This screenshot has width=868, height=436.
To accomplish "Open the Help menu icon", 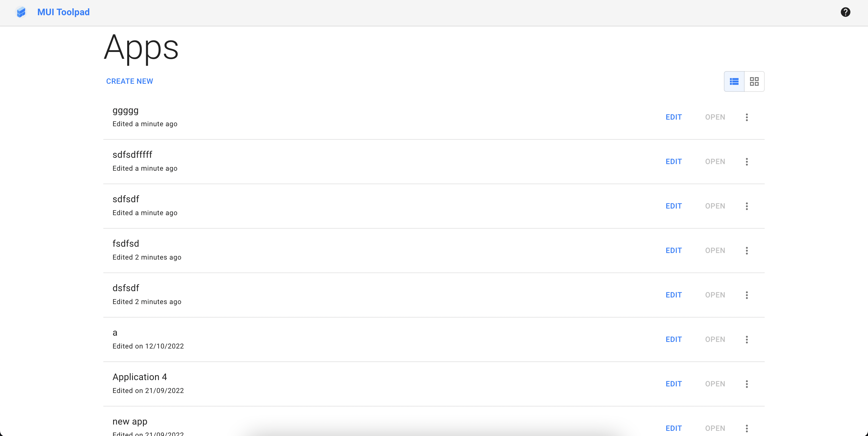I will tap(846, 12).
